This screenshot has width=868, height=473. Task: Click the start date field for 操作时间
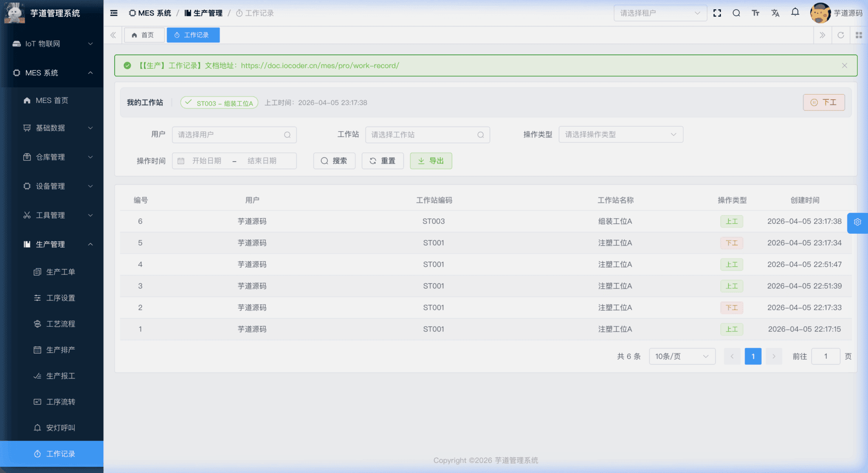[207, 161]
